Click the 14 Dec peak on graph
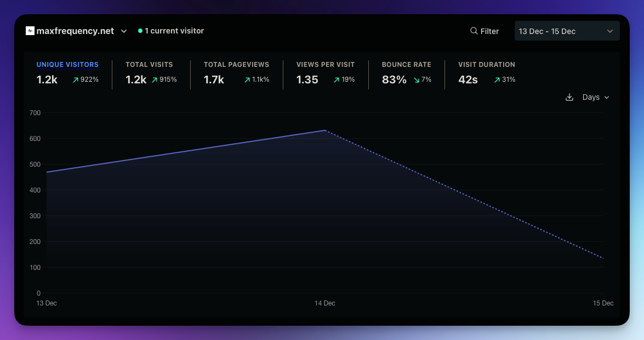The width and height of the screenshot is (644, 340). tap(325, 131)
